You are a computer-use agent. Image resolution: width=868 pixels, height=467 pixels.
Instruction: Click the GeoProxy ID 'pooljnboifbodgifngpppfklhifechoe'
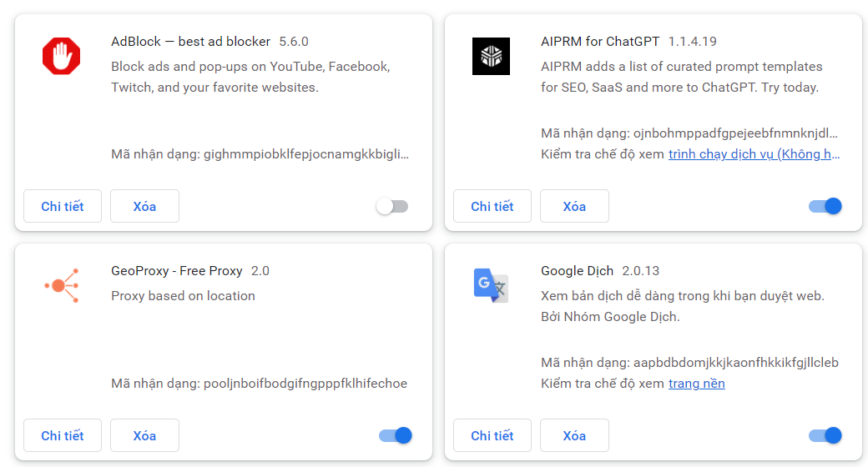pyautogui.click(x=305, y=384)
